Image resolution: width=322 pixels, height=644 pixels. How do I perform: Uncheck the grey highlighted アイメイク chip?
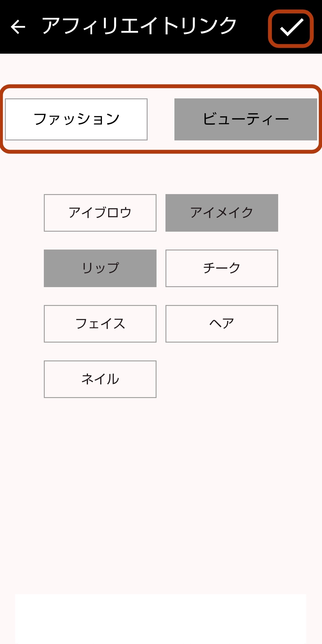click(222, 213)
